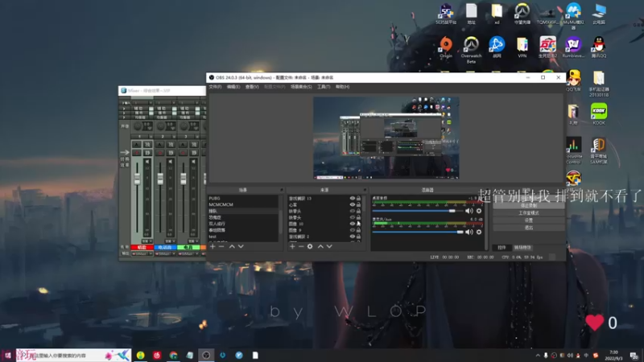Open the Mic/Aux settings gear
The width and height of the screenshot is (644, 362).
click(479, 232)
